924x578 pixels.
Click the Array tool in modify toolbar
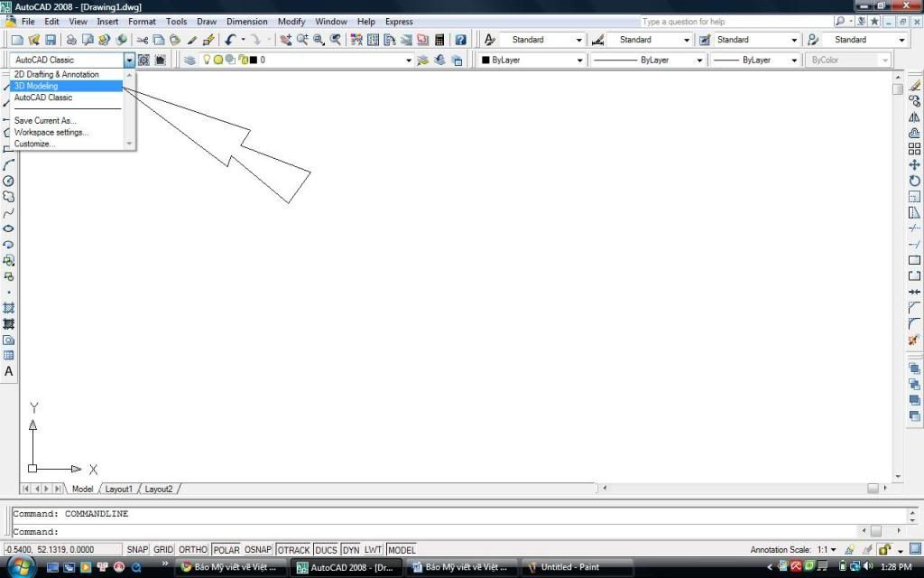click(914, 149)
